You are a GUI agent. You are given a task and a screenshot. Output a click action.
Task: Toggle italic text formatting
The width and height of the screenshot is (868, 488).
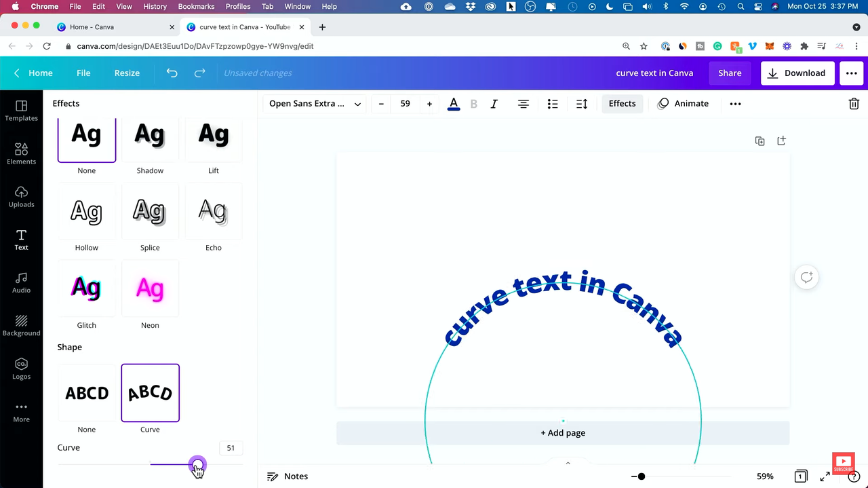(494, 104)
